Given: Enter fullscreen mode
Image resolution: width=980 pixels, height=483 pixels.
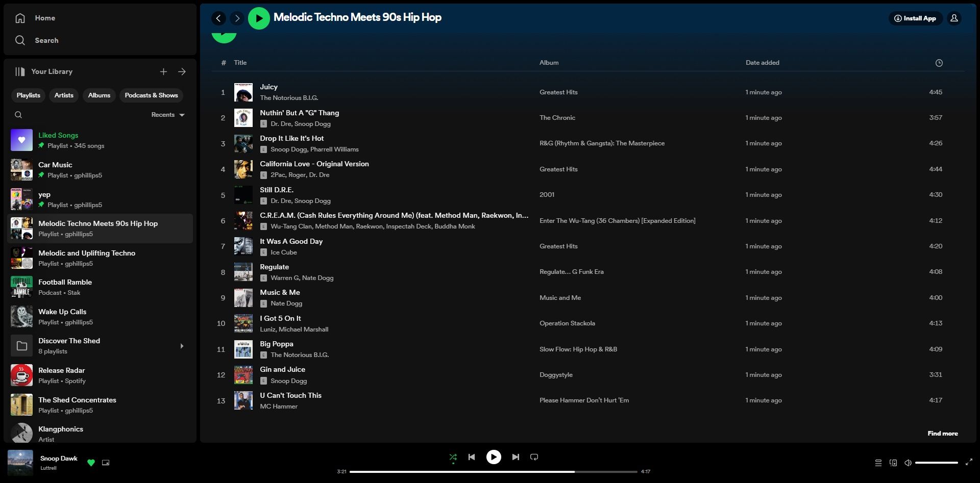Looking at the screenshot, I should click(x=969, y=463).
